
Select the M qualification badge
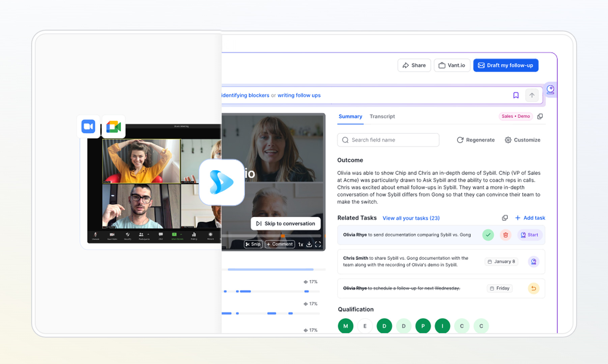pyautogui.click(x=346, y=326)
